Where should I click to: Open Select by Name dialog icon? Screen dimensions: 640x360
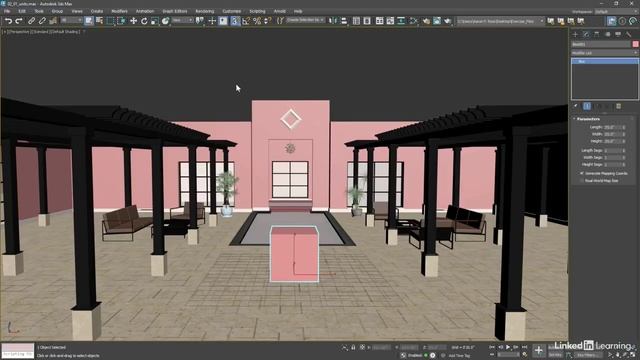click(x=99, y=21)
